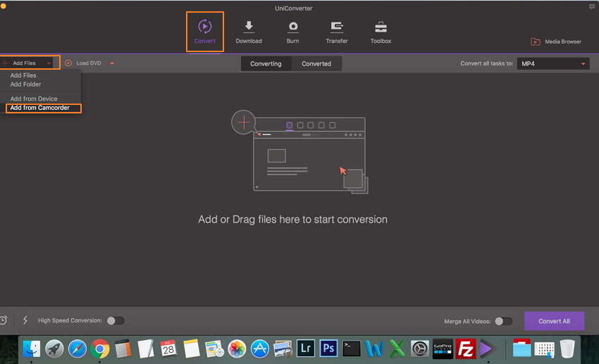Launch GoPro Studio from the dock

tap(443, 349)
